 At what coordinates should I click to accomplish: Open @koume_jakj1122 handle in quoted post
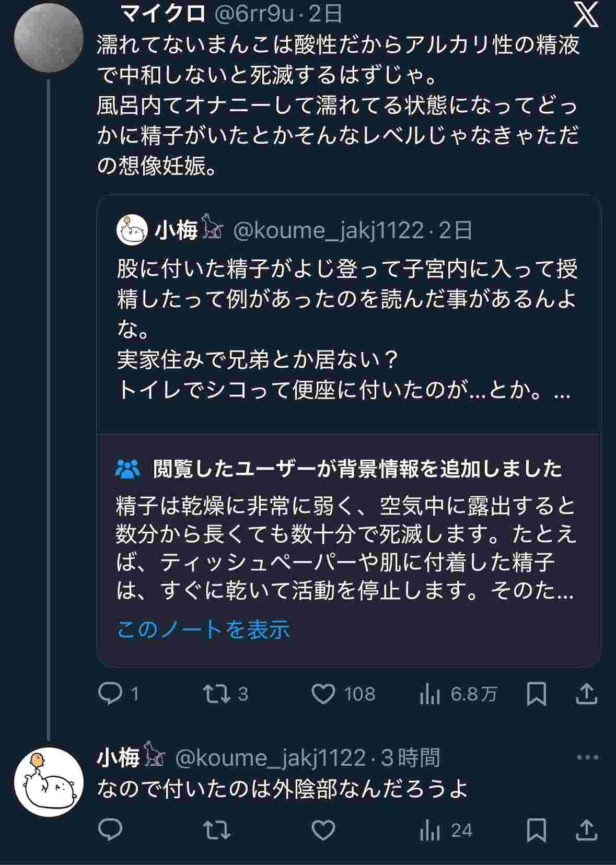[328, 230]
